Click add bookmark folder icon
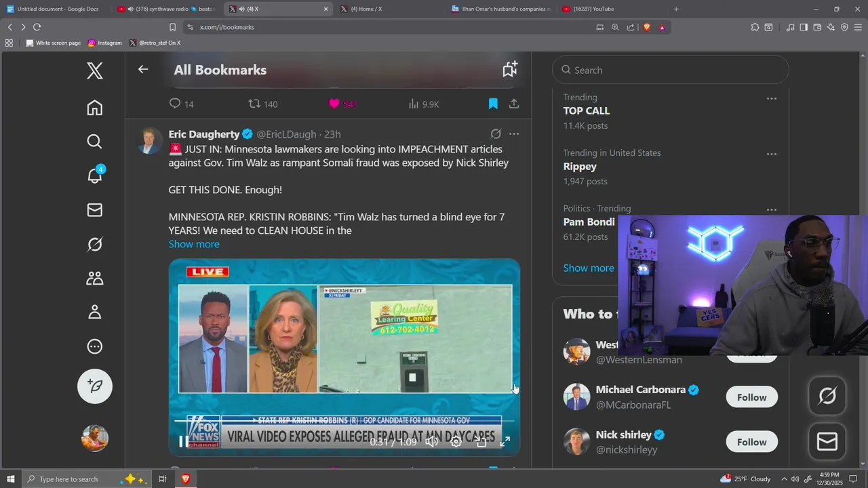Screen dimensions: 868x488 [510, 69]
